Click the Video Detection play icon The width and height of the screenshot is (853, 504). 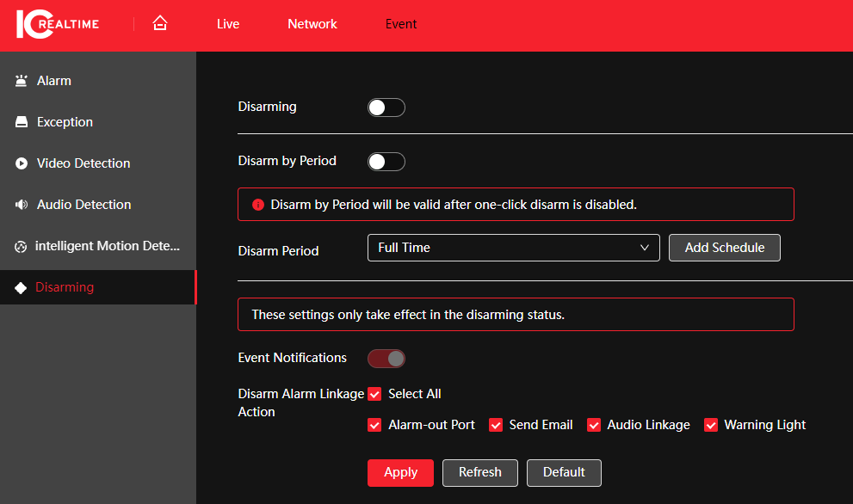(x=22, y=163)
